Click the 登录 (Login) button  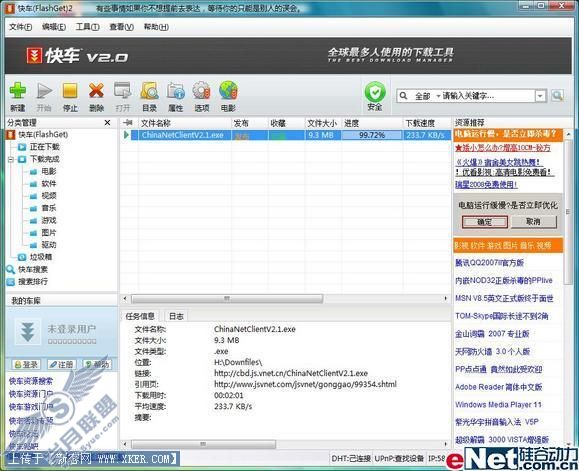(27, 364)
